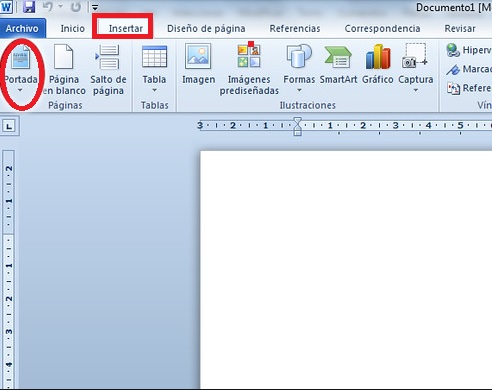This screenshot has height=390, width=492.
Task: Insert a Hipervínculo link
Action: pos(469,50)
